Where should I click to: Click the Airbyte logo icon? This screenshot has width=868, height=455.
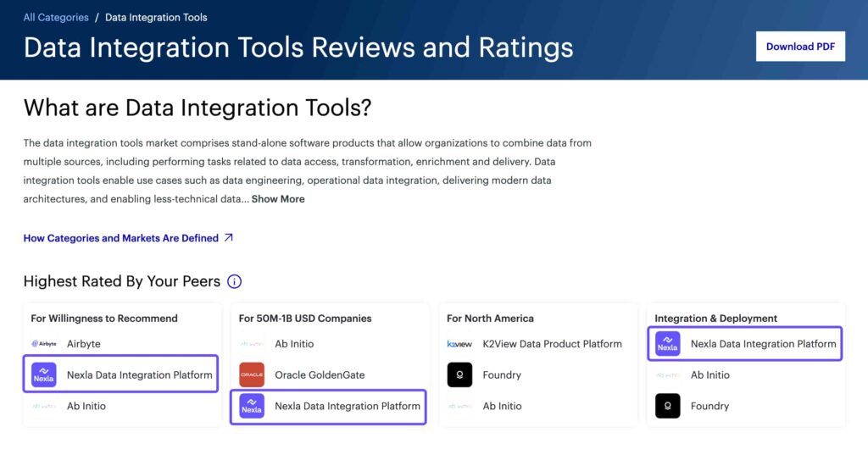(x=44, y=344)
